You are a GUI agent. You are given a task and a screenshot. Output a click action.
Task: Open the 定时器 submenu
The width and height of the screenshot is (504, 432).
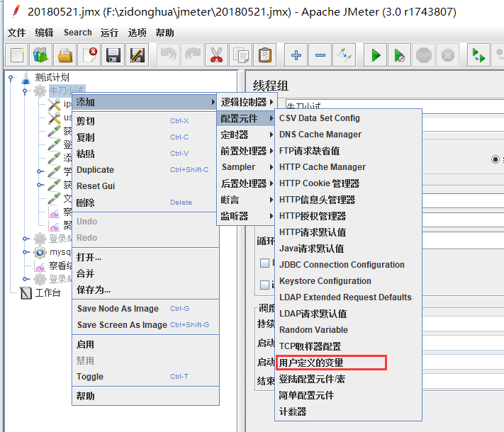coord(247,135)
